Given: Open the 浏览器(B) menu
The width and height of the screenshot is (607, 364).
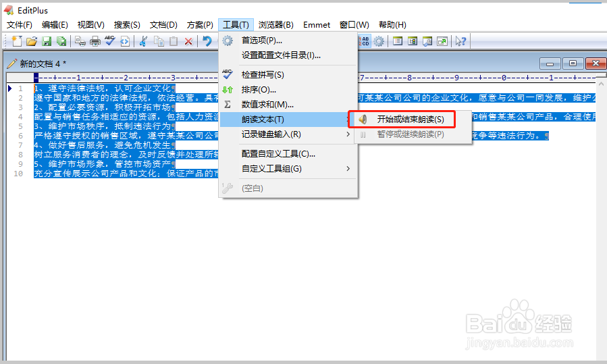Looking at the screenshot, I should click(275, 25).
